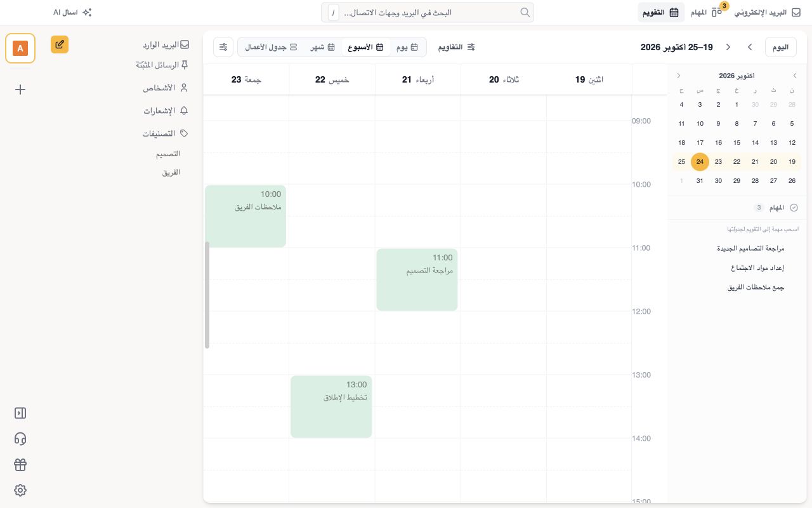Image resolution: width=812 pixels, height=508 pixels.
Task: Open the التقاويم calendars dropdown
Action: [457, 47]
